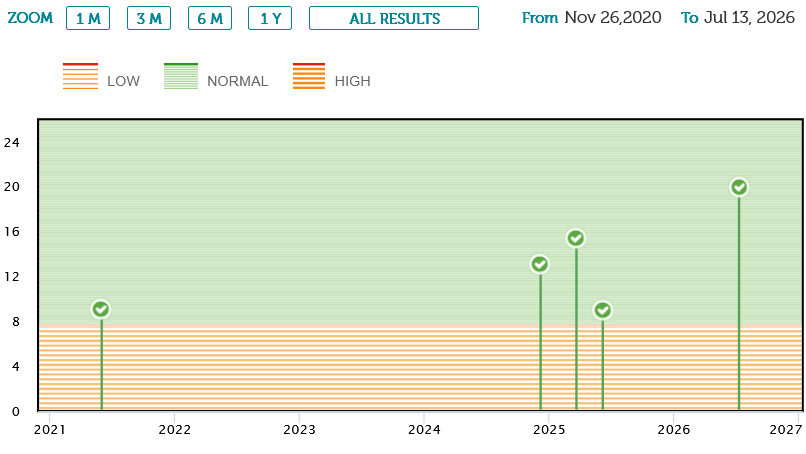The height and width of the screenshot is (454, 806).
Task: Edit the To date Jul 13, 2026
Action: point(749,17)
